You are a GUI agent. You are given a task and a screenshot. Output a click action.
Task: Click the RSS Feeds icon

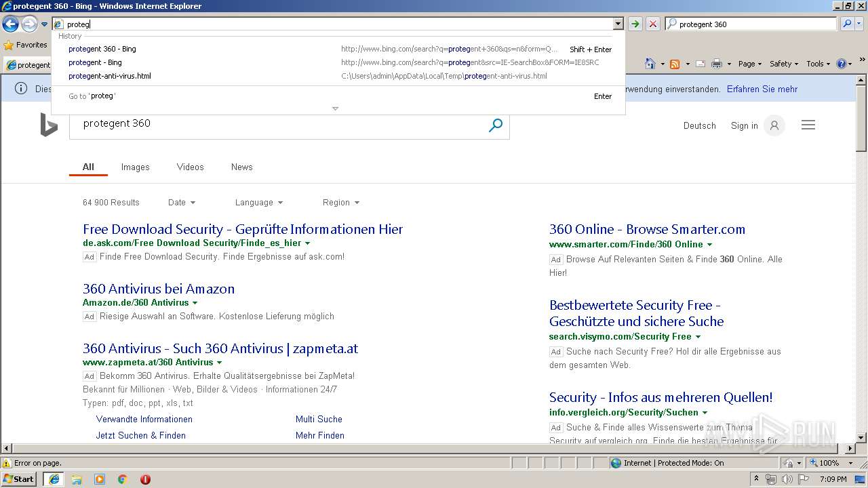point(675,64)
